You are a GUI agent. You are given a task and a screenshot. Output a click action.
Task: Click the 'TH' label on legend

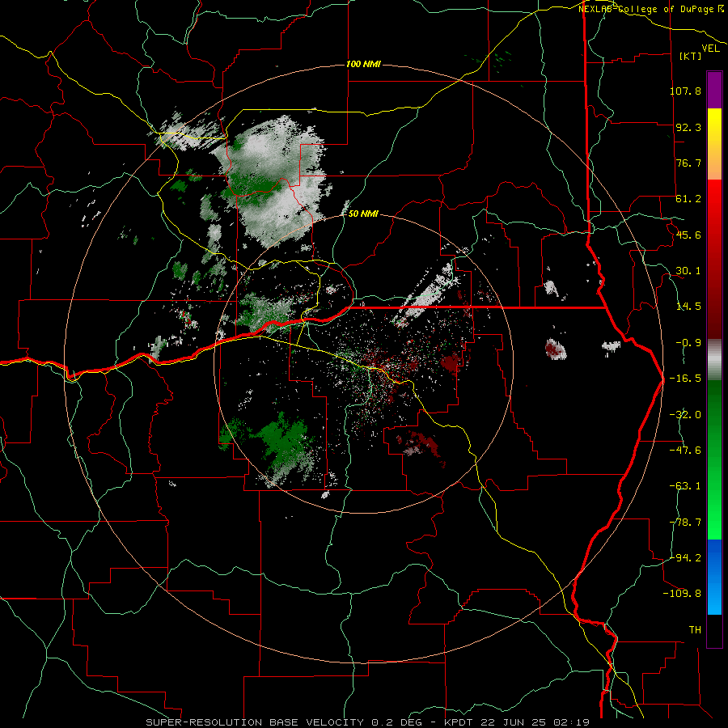(695, 629)
